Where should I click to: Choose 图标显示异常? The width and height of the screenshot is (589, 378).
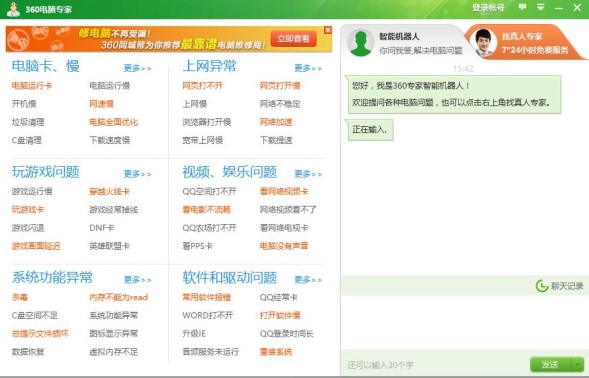[x=113, y=333]
